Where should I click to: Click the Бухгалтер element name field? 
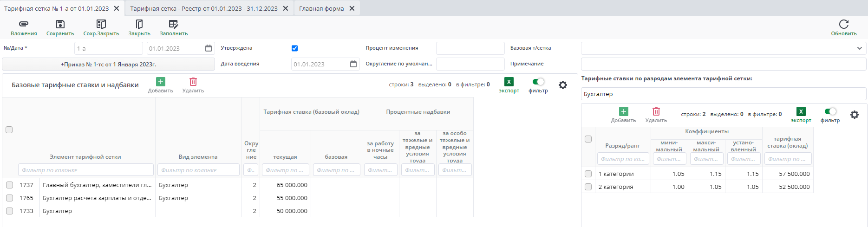[724, 94]
